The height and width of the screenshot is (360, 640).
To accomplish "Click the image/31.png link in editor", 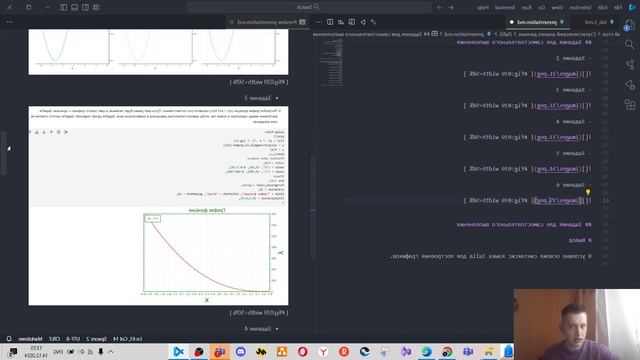I will coord(558,74).
